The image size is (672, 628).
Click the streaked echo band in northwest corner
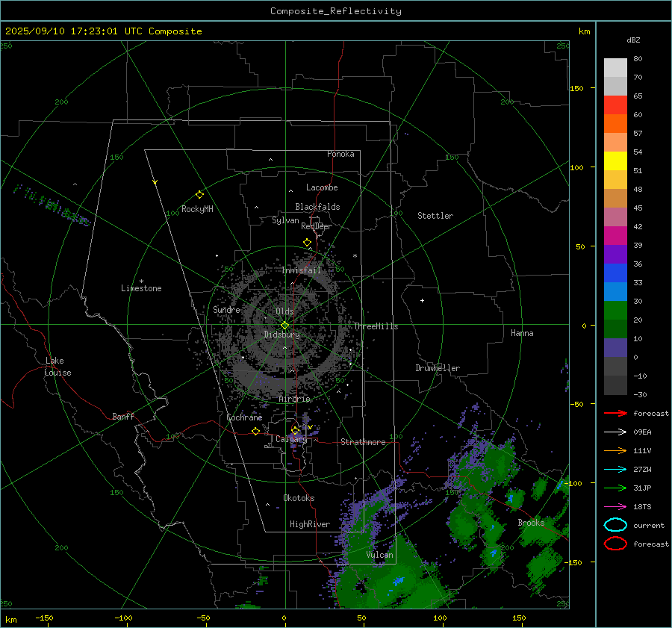pyautogui.click(x=52, y=205)
